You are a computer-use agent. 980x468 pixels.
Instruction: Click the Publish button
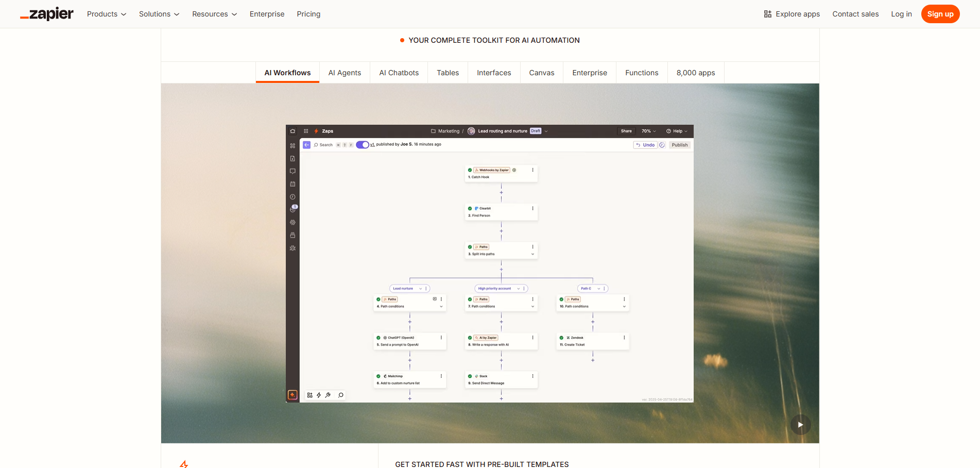[x=679, y=145]
